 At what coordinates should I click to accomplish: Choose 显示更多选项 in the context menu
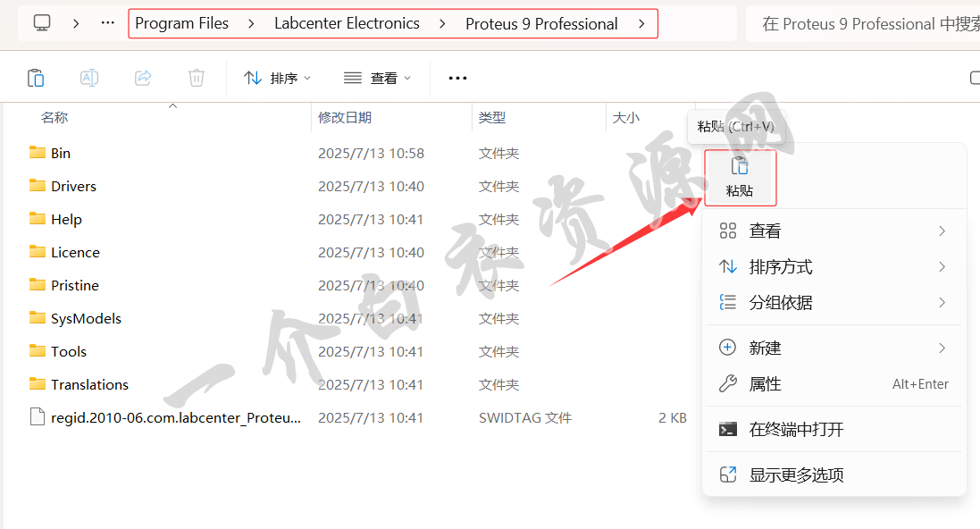coord(833,475)
